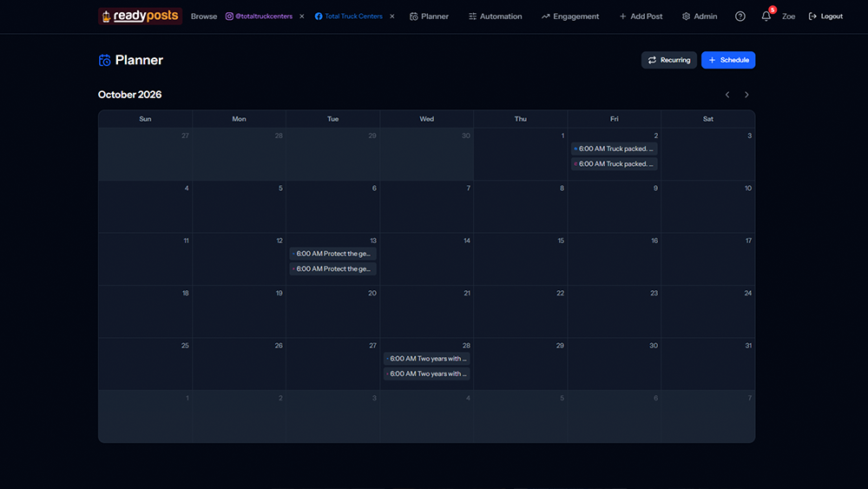
Task: Switch to the @totaltruckcenters Instagram tab
Action: [x=259, y=17]
